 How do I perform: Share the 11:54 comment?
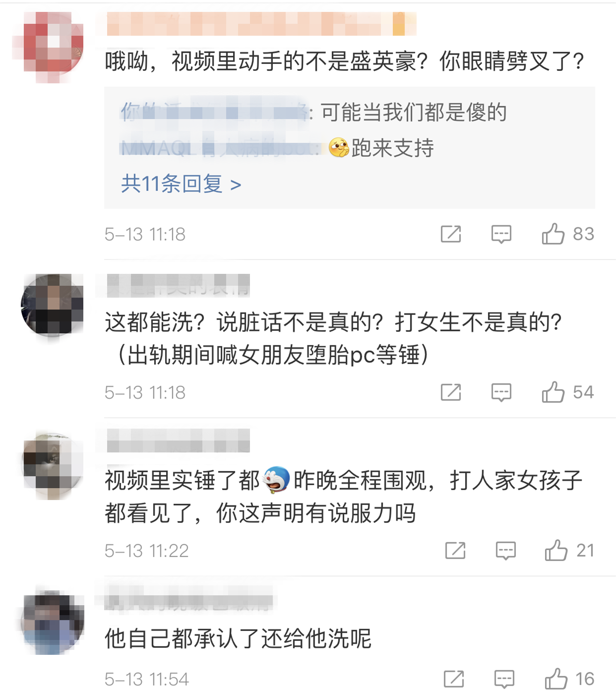[x=454, y=679]
